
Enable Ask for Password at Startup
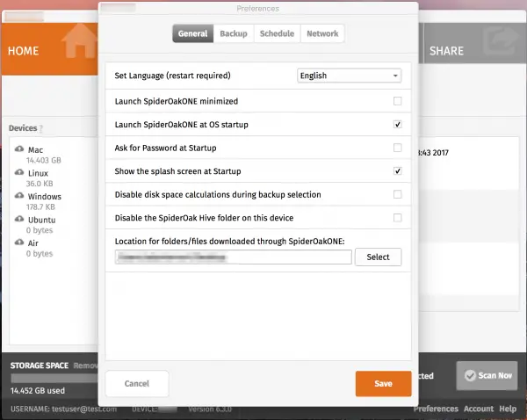pos(397,148)
